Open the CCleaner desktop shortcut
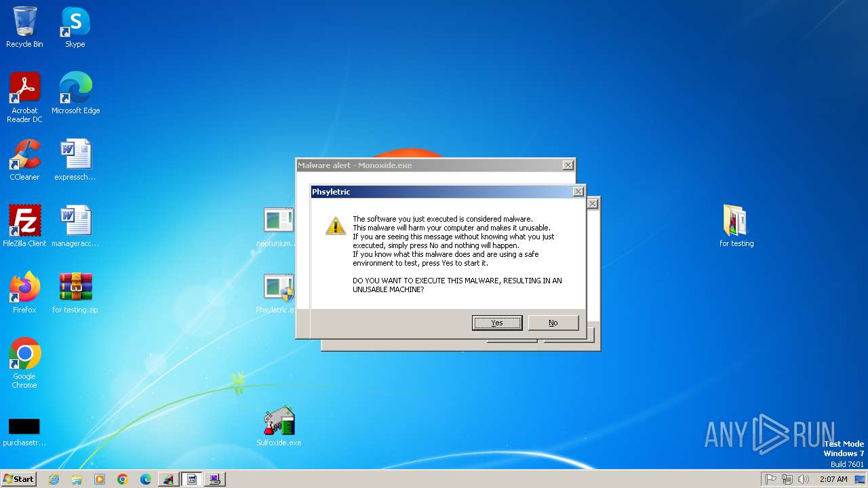The image size is (868, 488). 24,160
